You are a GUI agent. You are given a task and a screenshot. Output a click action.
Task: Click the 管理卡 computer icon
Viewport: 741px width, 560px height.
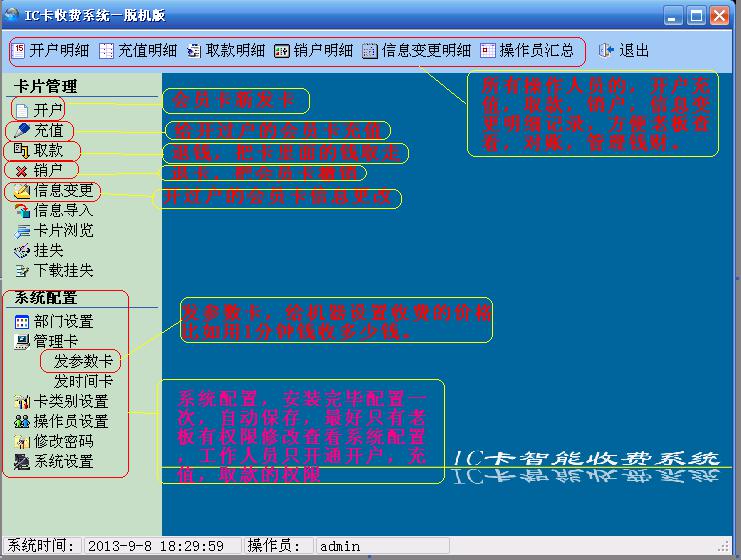(22, 342)
